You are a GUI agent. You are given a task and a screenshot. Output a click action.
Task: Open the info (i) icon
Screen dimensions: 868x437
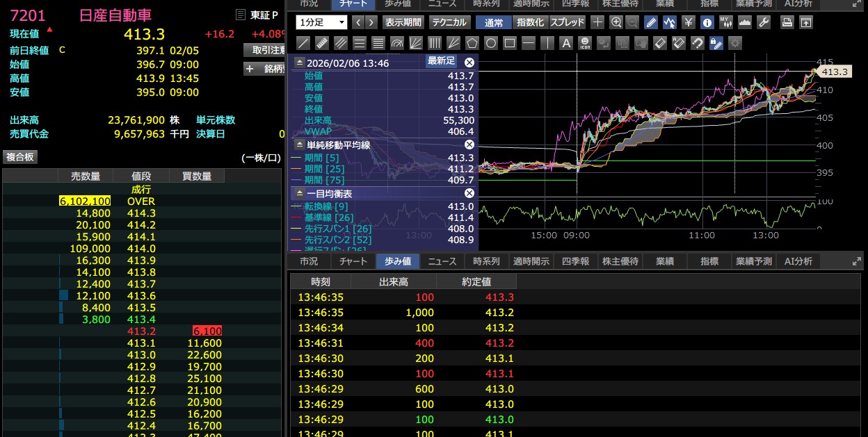(707, 22)
